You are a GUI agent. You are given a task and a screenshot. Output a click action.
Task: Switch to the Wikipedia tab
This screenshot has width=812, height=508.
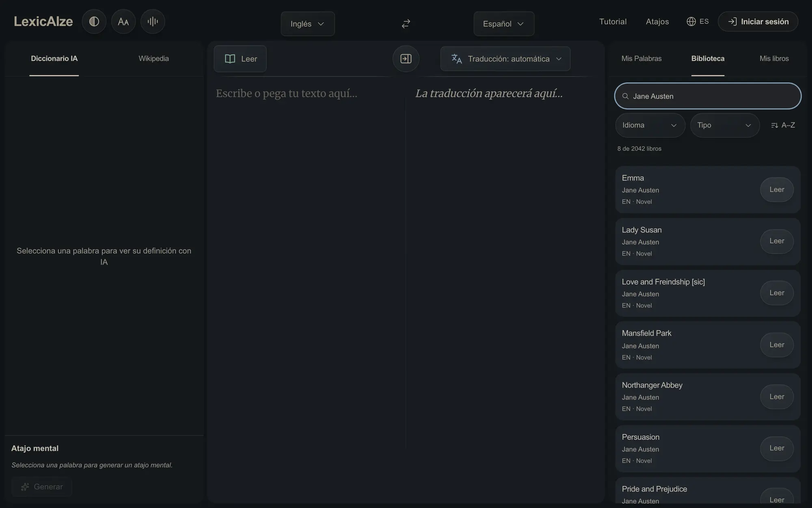tap(153, 59)
